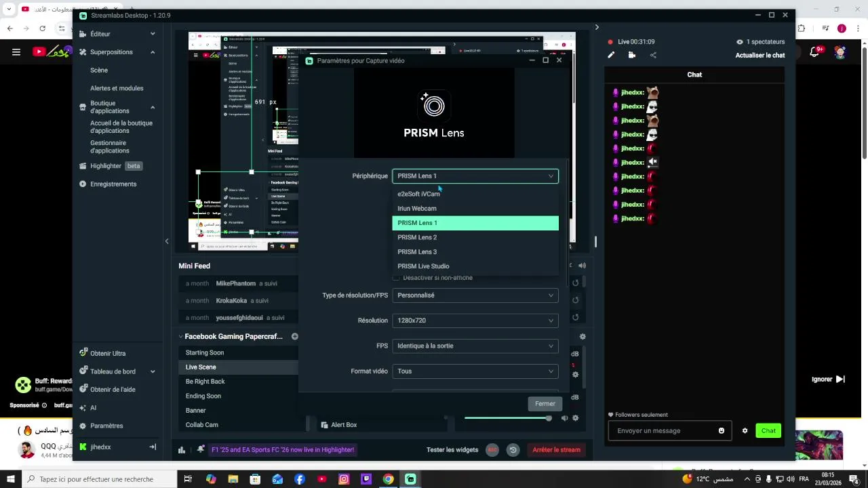
Task: Open the emoji picker in the chat input
Action: pyautogui.click(x=722, y=431)
